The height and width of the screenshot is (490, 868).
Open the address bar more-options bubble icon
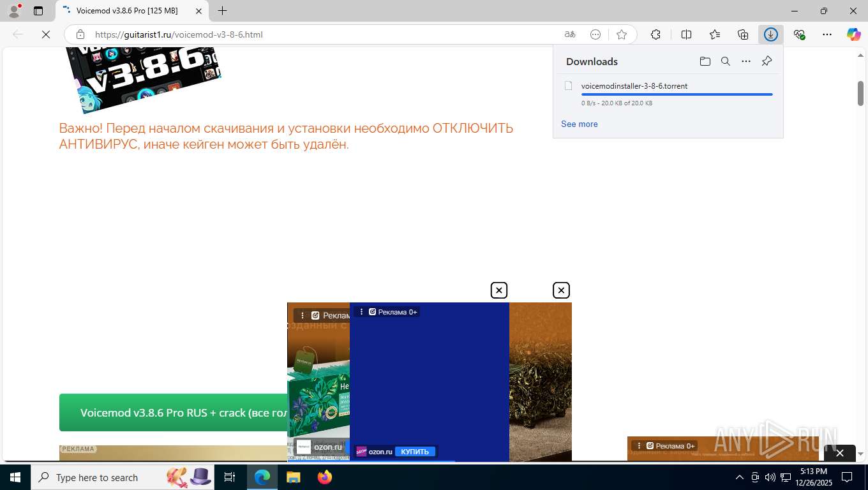[x=595, y=34]
